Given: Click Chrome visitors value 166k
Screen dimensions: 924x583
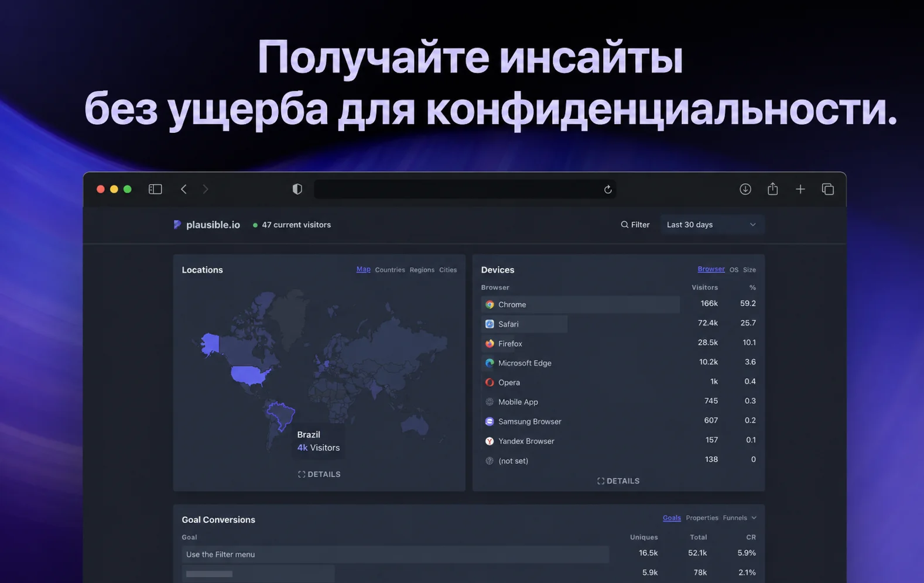Looking at the screenshot, I should [x=709, y=303].
